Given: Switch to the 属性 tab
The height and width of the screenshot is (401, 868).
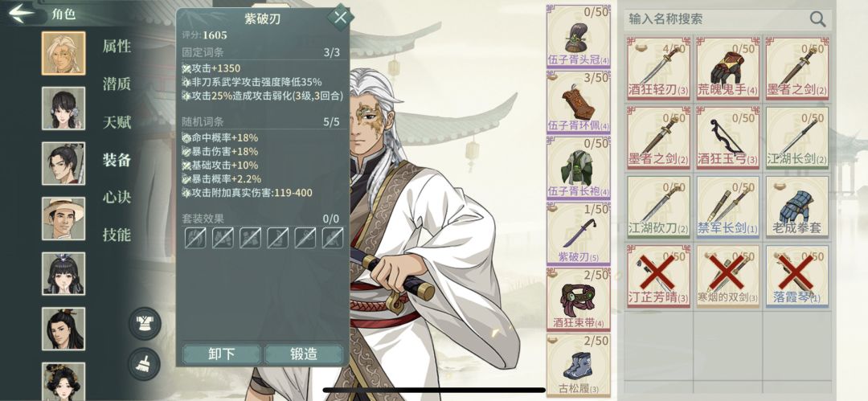Looking at the screenshot, I should (x=117, y=47).
